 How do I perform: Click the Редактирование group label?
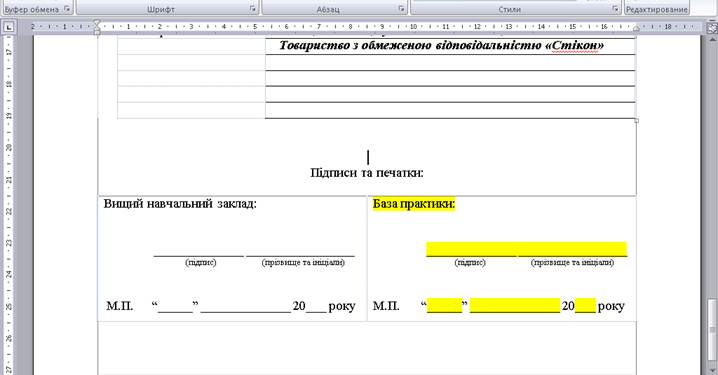click(x=657, y=9)
